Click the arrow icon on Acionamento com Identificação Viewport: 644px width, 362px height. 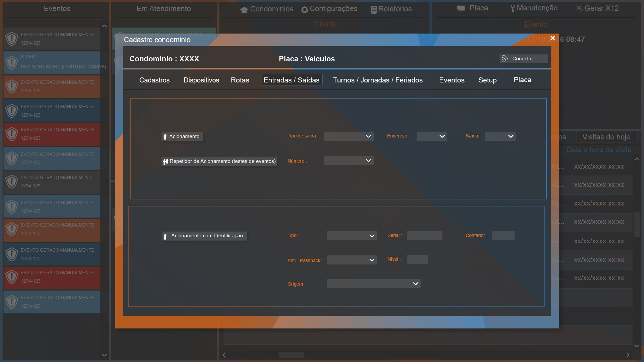pos(165,236)
